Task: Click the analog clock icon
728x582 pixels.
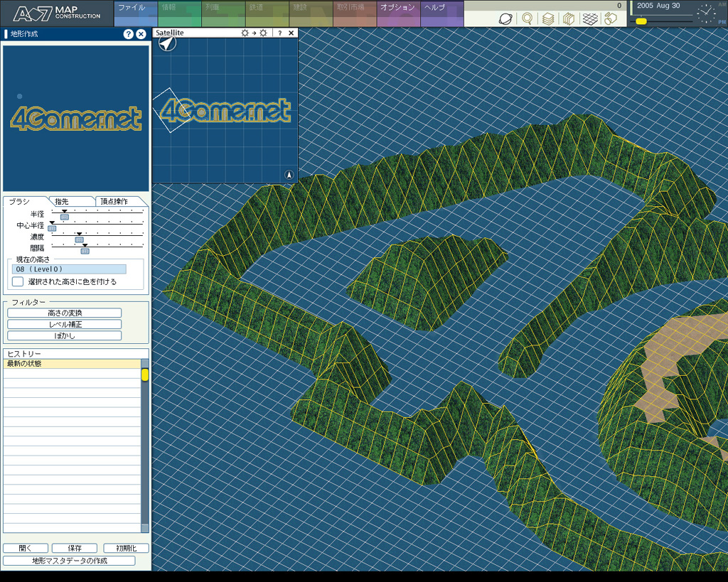Action: pyautogui.click(x=706, y=14)
